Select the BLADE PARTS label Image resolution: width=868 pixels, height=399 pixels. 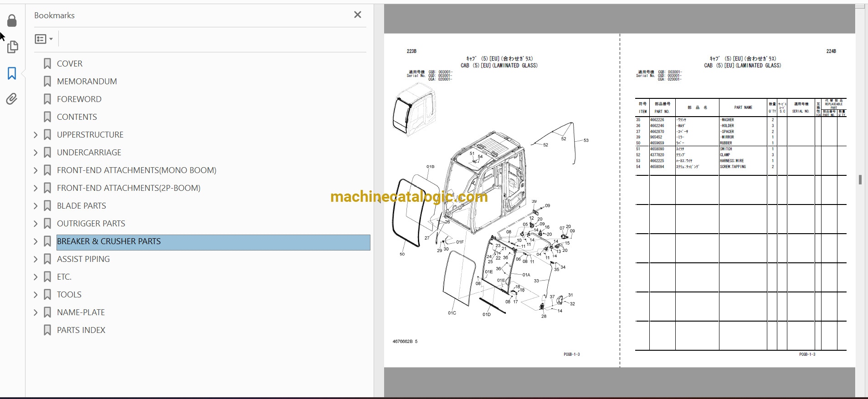[82, 206]
